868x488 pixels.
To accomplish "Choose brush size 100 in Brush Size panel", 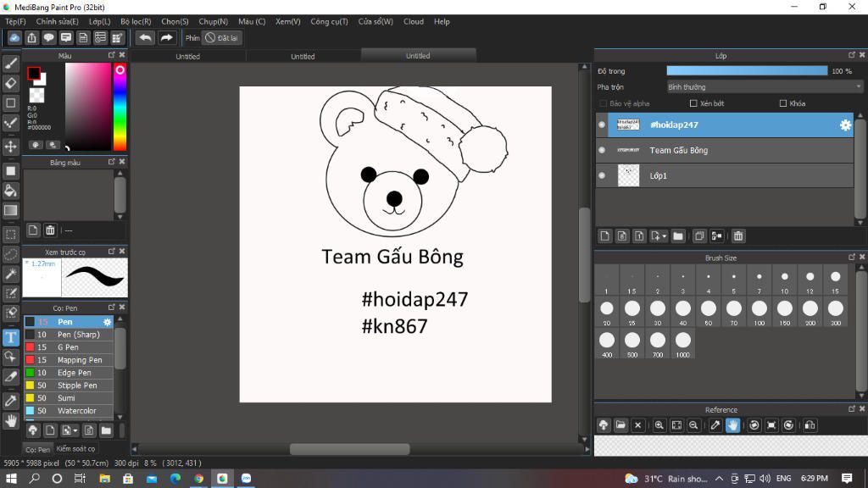I will (x=759, y=313).
